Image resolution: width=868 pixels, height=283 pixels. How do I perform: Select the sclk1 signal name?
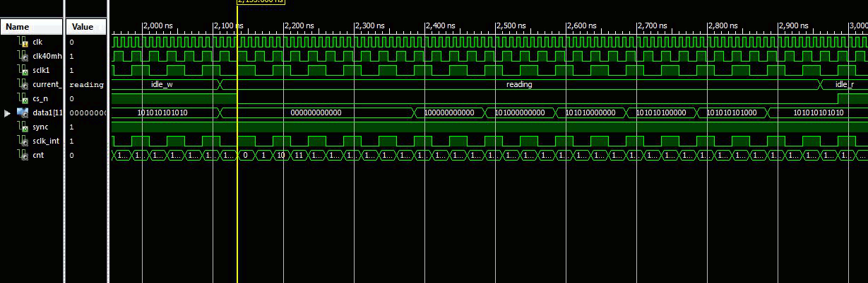pos(42,71)
